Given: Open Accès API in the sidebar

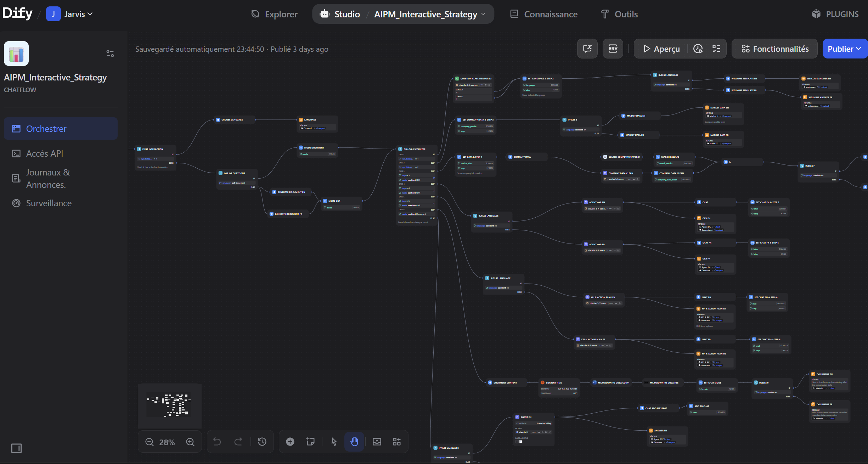Looking at the screenshot, I should point(61,153).
